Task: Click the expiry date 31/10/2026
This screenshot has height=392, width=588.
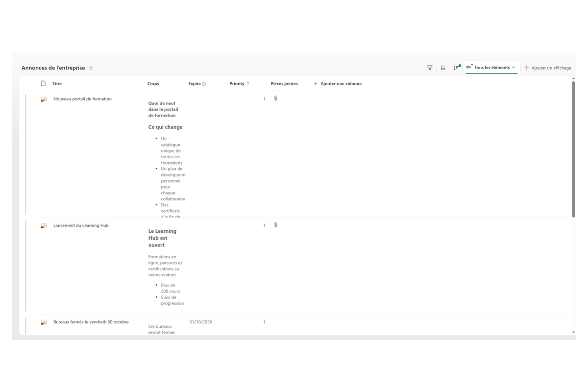Action: pos(201,322)
